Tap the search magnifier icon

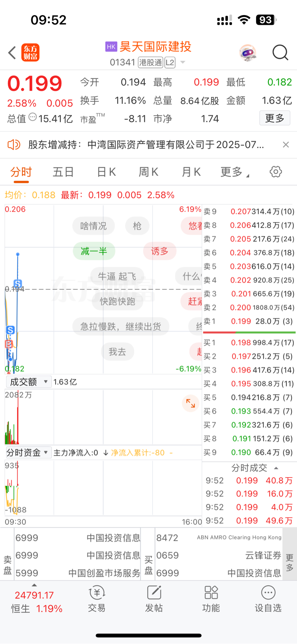pos(280,53)
